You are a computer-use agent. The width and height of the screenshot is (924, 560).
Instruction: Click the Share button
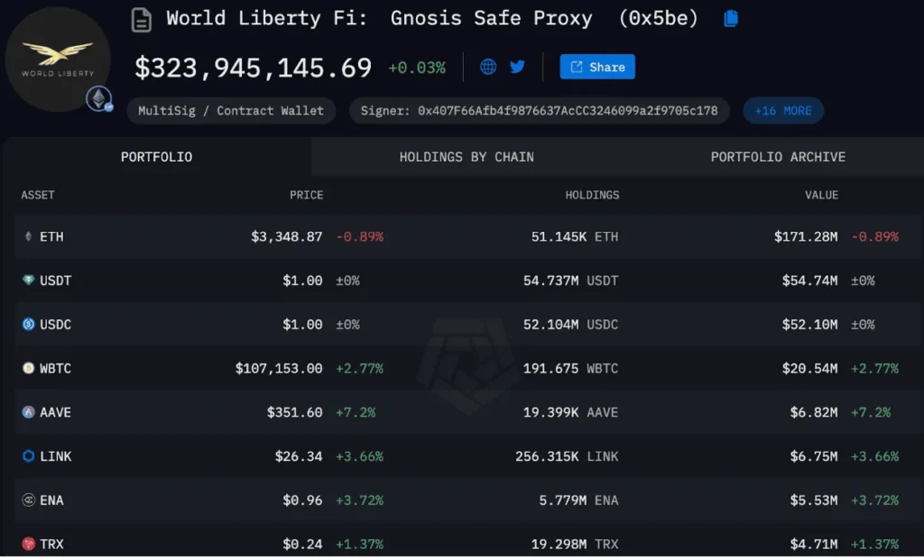[596, 67]
